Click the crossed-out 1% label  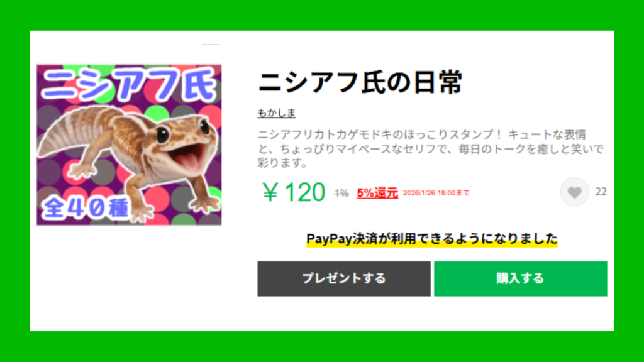pos(341,193)
